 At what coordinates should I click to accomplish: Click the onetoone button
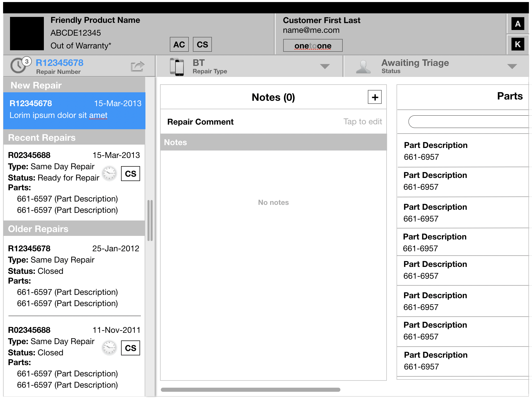[x=313, y=46]
